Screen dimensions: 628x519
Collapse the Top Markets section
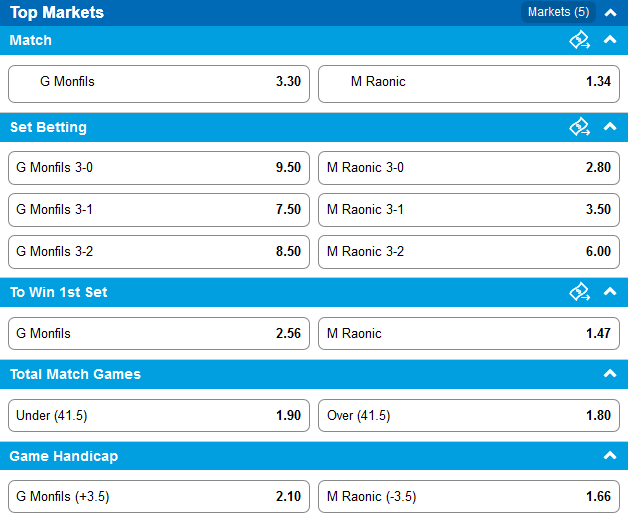(x=610, y=13)
